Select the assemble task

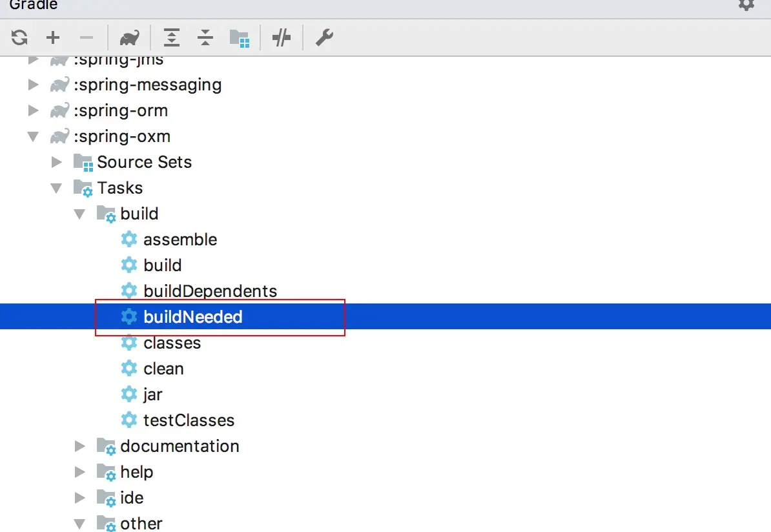coord(385,240)
